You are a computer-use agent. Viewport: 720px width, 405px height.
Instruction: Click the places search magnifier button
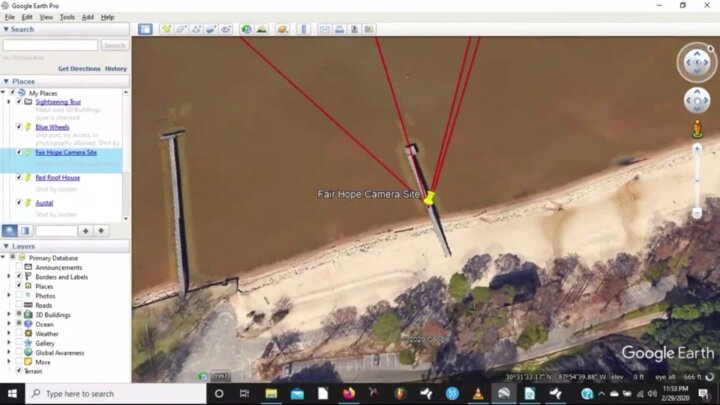click(10, 231)
